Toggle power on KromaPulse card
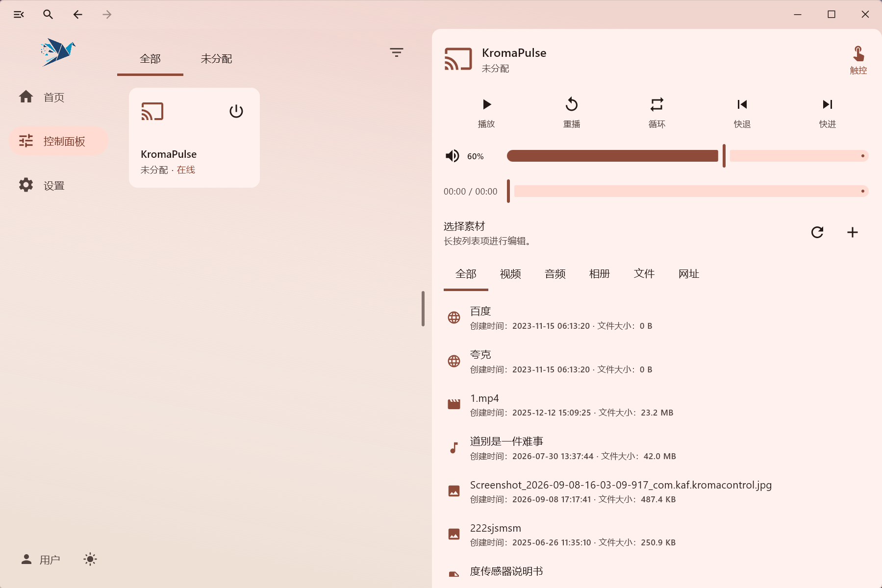The width and height of the screenshot is (882, 588). 236,111
